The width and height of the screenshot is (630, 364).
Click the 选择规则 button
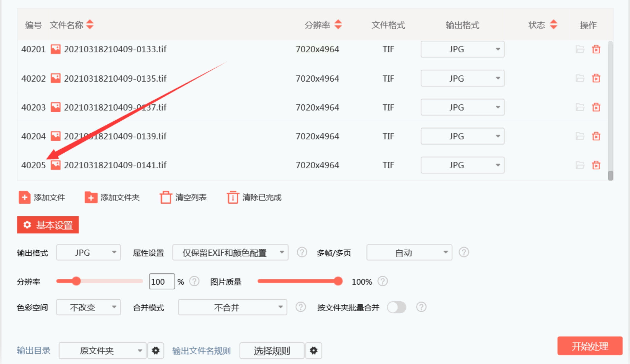pyautogui.click(x=272, y=350)
